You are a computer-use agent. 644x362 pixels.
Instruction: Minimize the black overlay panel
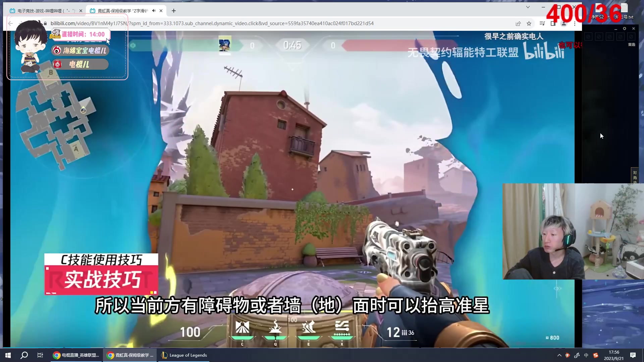click(x=616, y=29)
